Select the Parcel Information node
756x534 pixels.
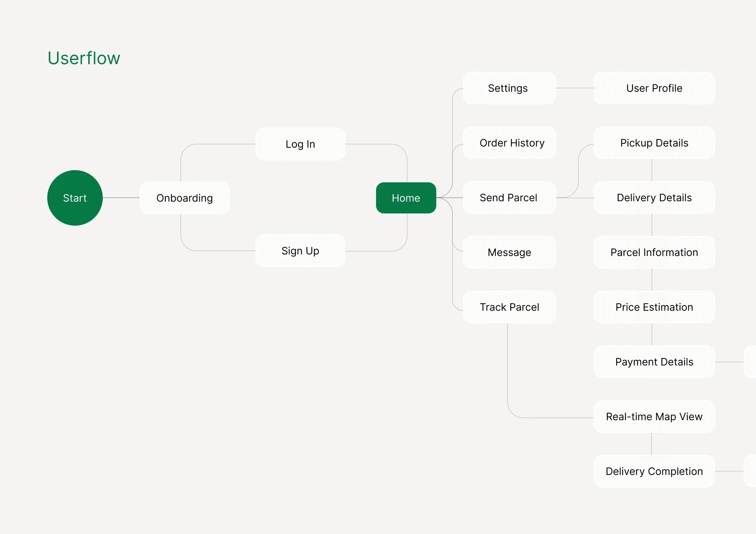coord(654,252)
